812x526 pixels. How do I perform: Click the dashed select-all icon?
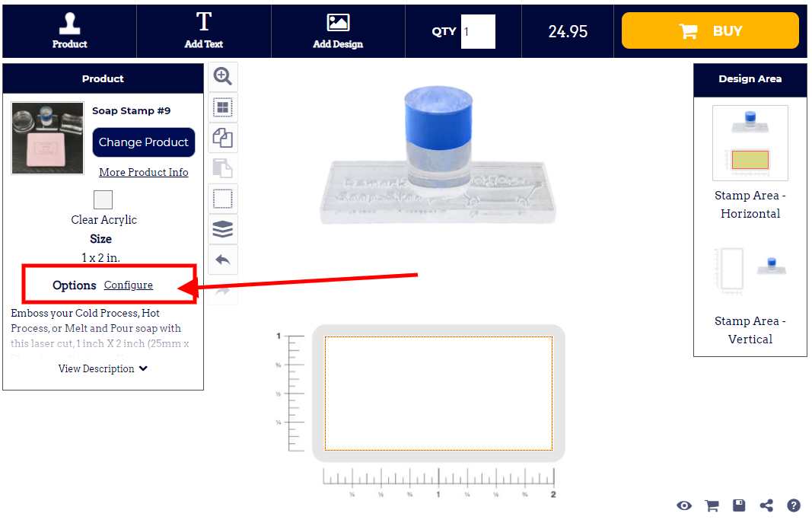(x=223, y=199)
